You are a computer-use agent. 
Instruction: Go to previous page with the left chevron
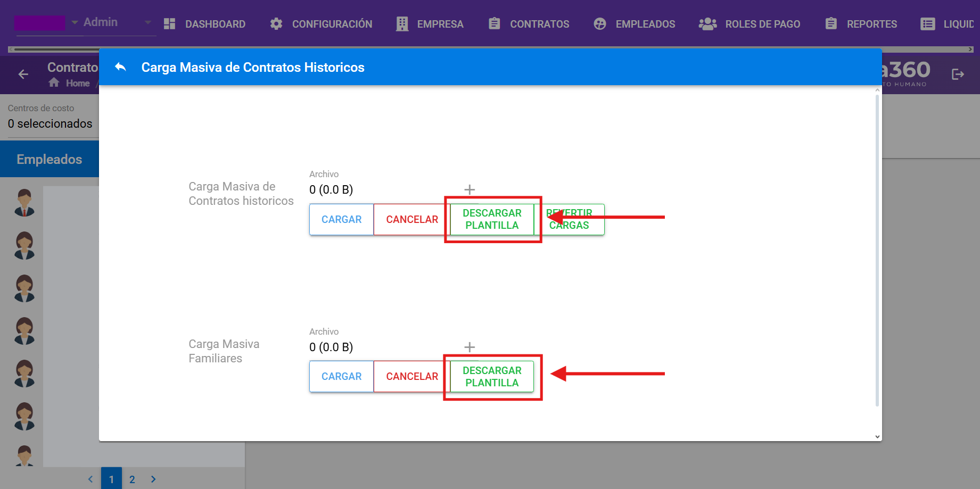tap(90, 479)
